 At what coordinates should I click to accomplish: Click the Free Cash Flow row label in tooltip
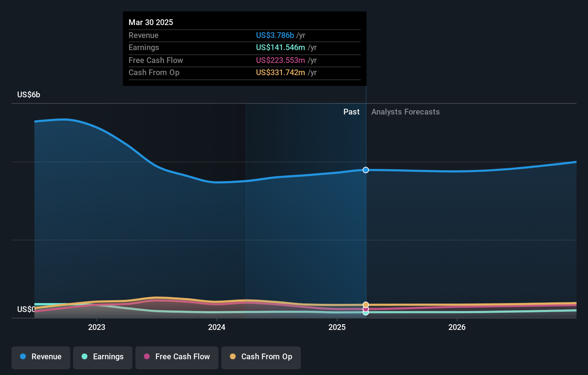(156, 60)
